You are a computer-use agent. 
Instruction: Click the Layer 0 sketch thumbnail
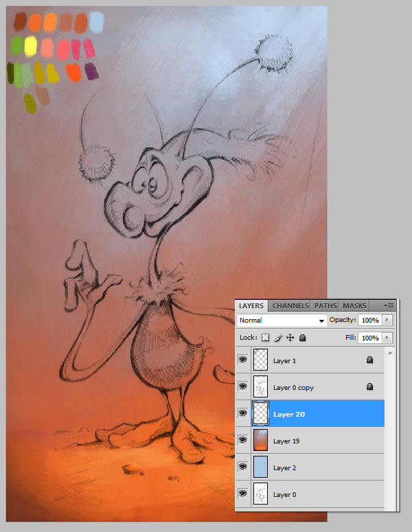pyautogui.click(x=261, y=494)
